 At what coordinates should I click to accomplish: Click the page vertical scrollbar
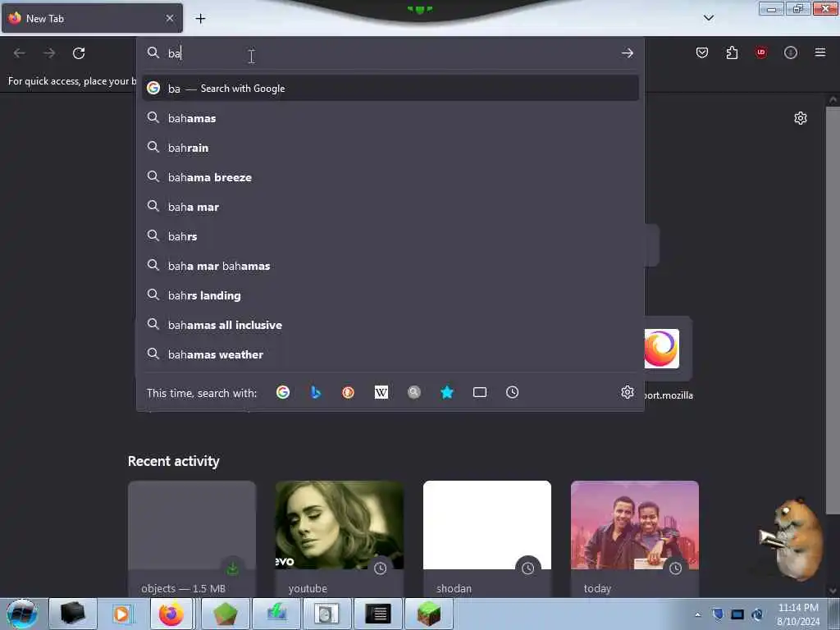833,311
